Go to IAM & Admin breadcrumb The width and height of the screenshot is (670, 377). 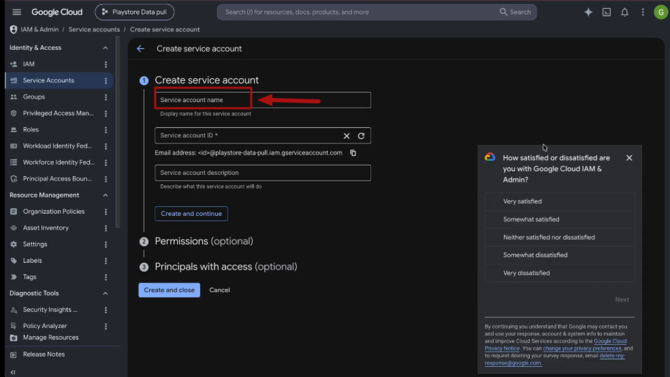point(39,29)
